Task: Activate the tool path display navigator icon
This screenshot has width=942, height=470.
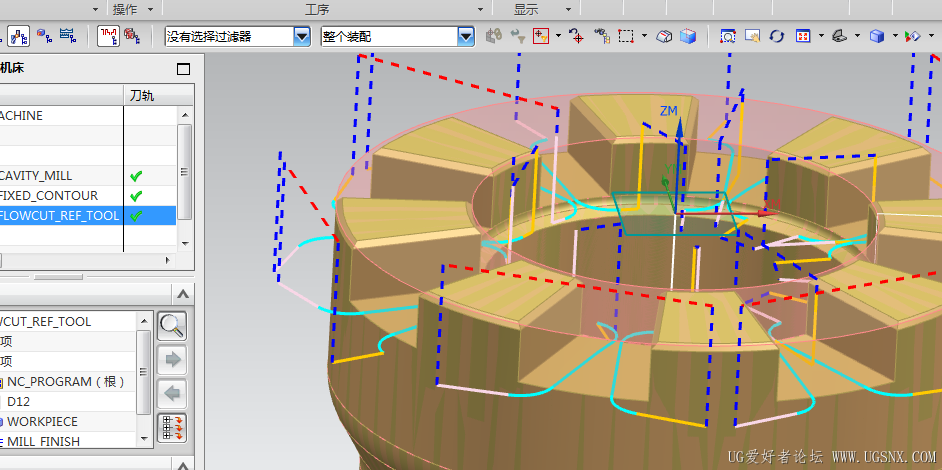Action: 109,36
